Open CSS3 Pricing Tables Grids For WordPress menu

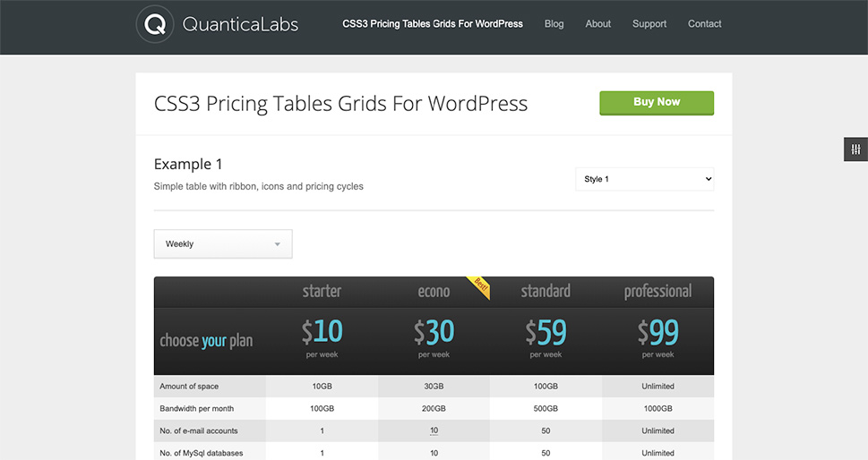pyautogui.click(x=433, y=24)
